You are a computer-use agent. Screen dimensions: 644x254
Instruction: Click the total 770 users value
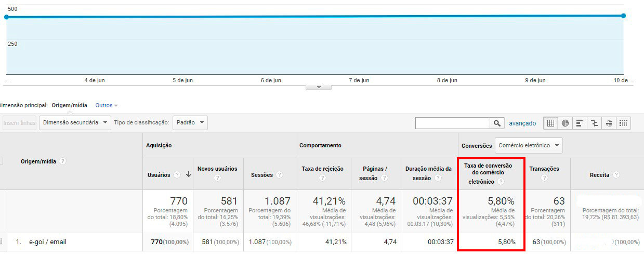pos(179,201)
